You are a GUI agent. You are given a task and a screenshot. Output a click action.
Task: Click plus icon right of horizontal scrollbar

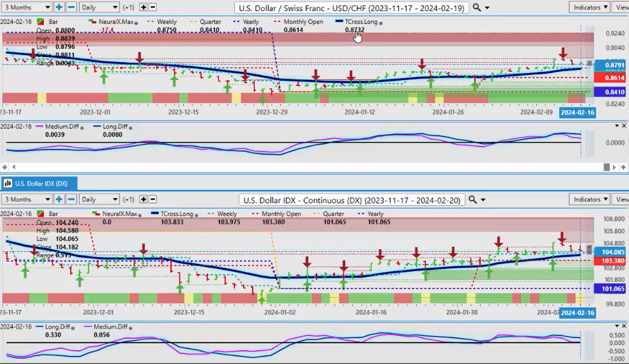[623, 167]
